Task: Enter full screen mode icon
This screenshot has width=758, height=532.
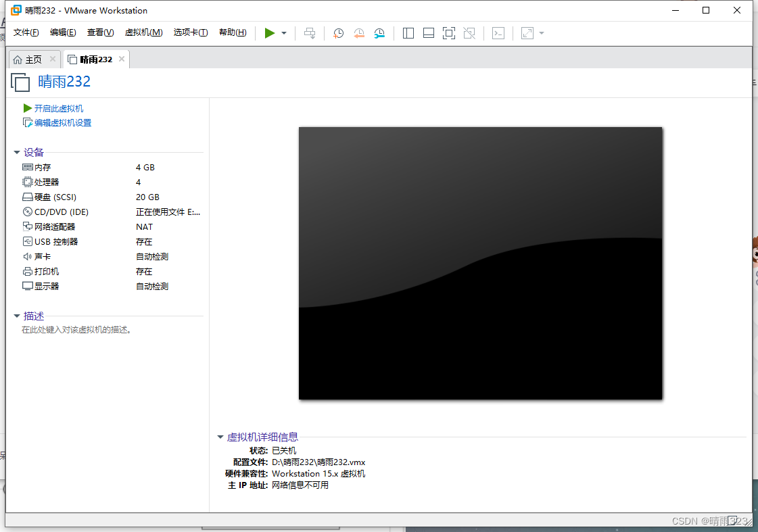Action: (x=448, y=33)
